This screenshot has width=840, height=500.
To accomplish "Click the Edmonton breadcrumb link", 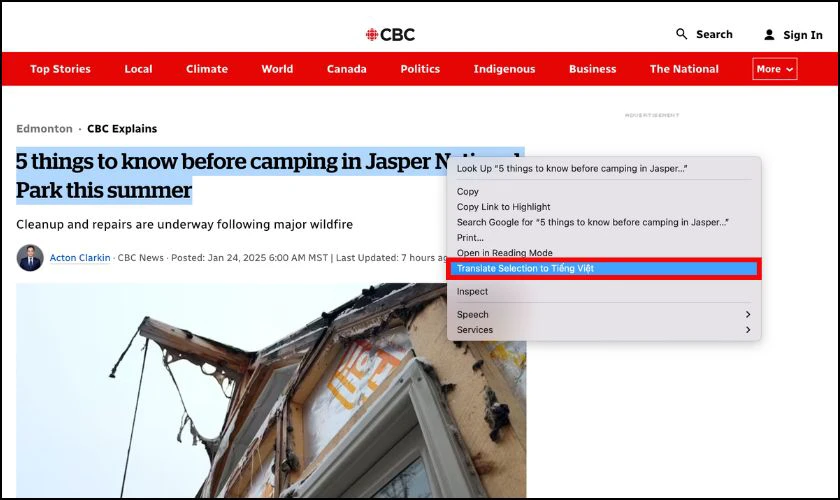I will [44, 129].
